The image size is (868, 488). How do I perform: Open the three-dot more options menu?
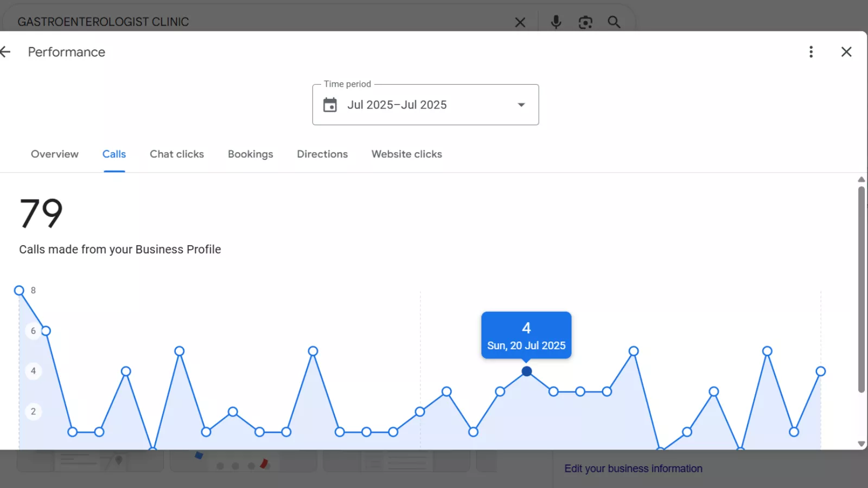(x=811, y=52)
